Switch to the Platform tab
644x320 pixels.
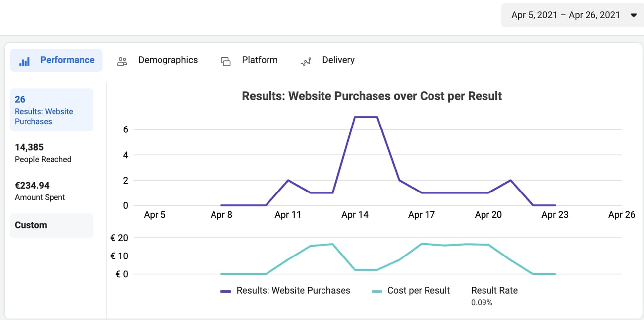260,60
